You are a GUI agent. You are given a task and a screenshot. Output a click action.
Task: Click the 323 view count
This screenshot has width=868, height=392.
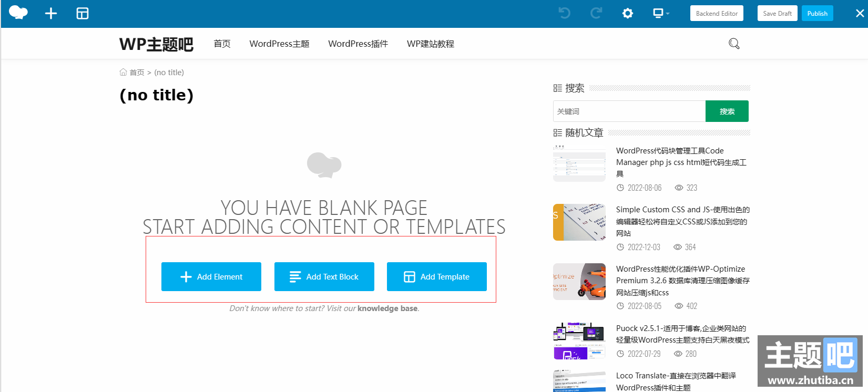tap(692, 188)
